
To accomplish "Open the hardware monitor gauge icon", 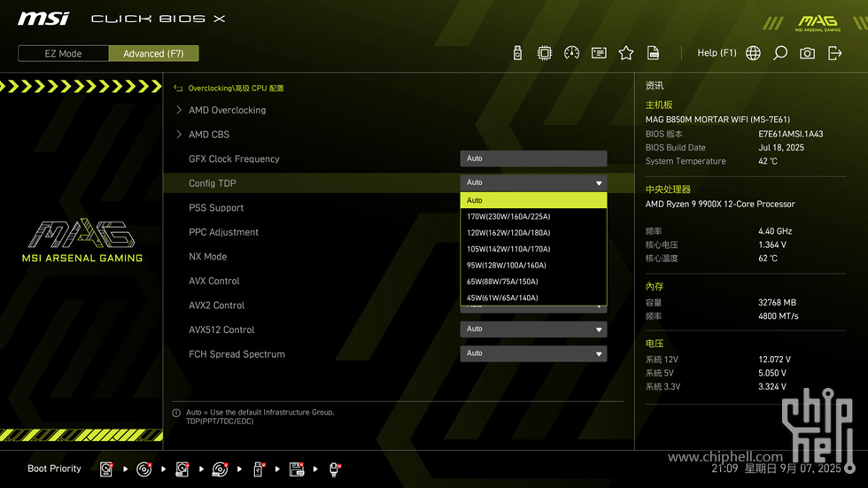I will point(571,53).
